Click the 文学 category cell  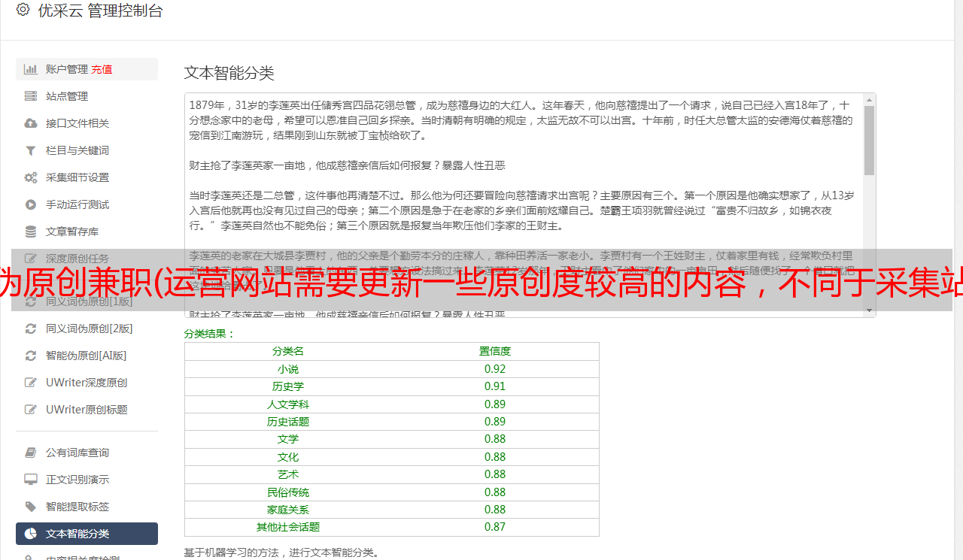coord(288,439)
